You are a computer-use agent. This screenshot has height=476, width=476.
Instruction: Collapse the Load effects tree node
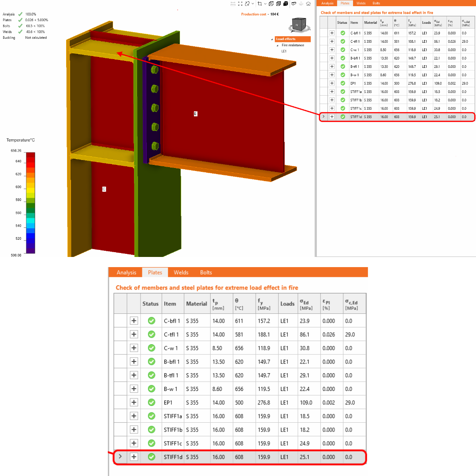pyautogui.click(x=272, y=40)
